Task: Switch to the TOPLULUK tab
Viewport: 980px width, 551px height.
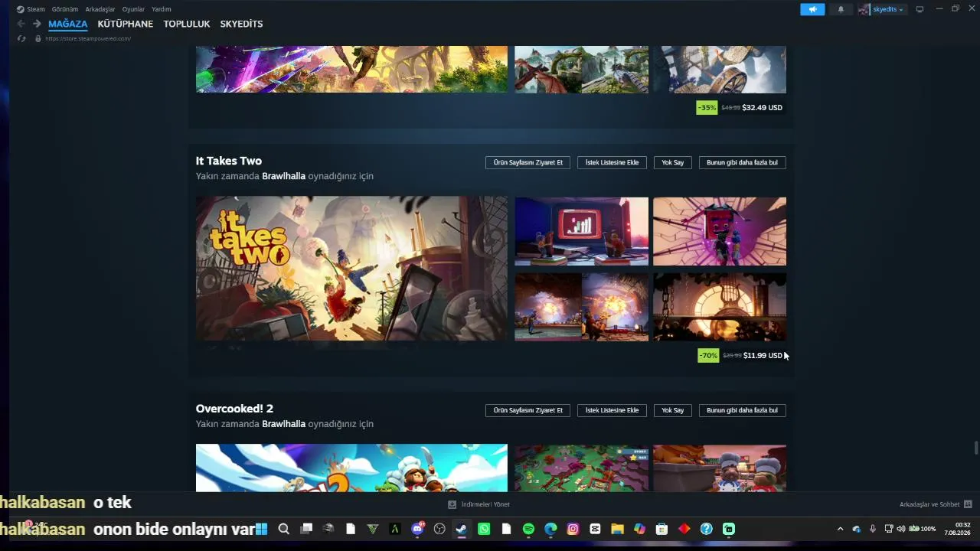Action: tap(187, 24)
